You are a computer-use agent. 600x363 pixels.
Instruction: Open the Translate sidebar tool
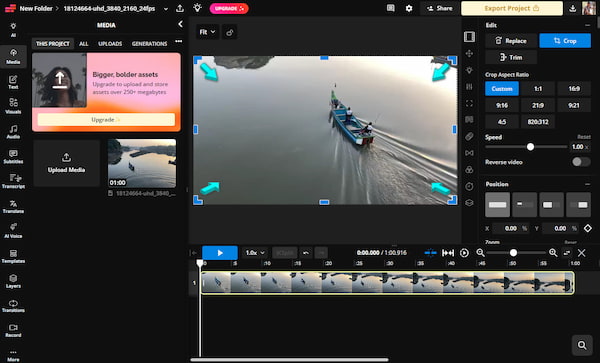tap(13, 206)
